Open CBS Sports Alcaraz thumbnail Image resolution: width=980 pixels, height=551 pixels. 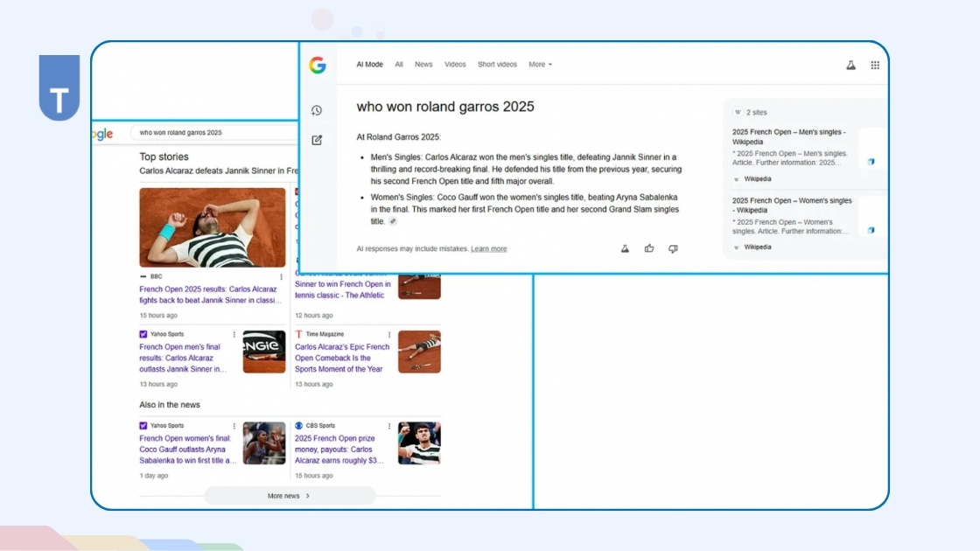pyautogui.click(x=419, y=443)
